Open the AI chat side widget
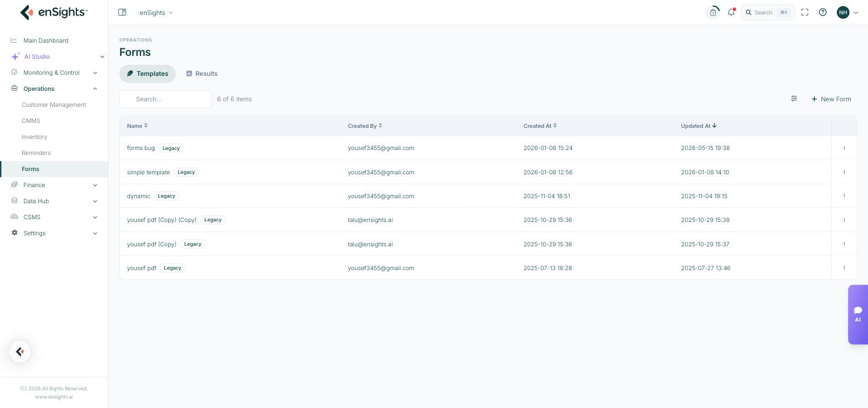Screen dimensions: 868x408 coord(858,314)
